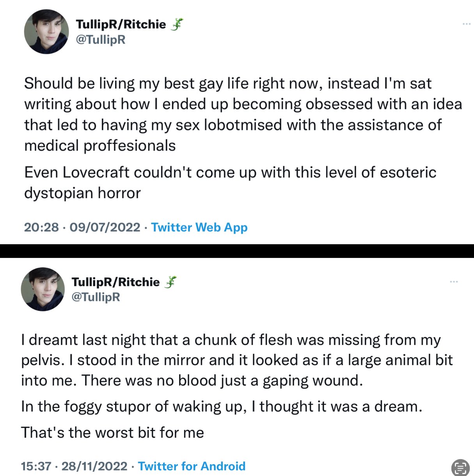This screenshot has width=474, height=476.
Task: Open profile picture on the Lovecraft tweet
Action: tap(46, 32)
